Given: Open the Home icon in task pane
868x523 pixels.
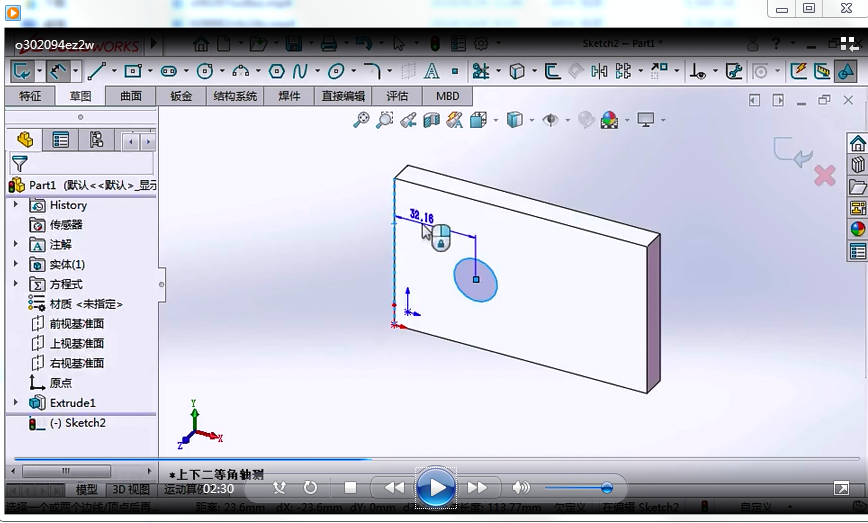Looking at the screenshot, I should coord(857,143).
